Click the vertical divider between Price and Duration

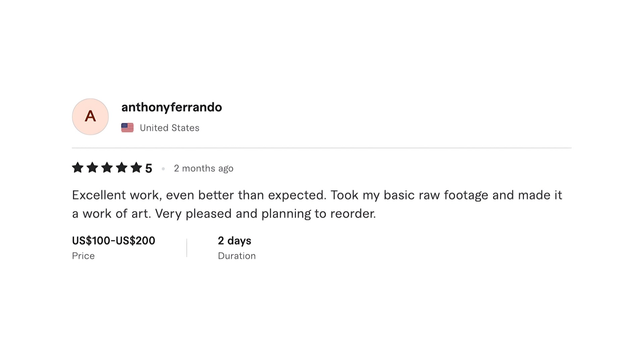pos(187,248)
